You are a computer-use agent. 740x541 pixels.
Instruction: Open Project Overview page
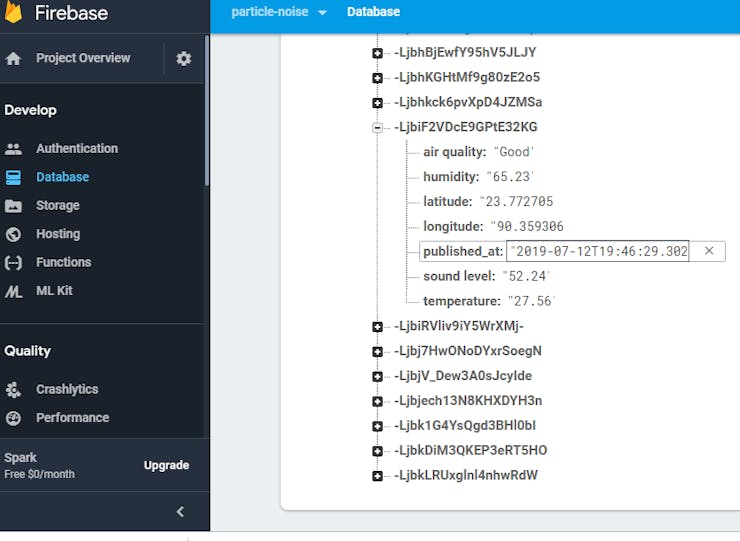83,58
